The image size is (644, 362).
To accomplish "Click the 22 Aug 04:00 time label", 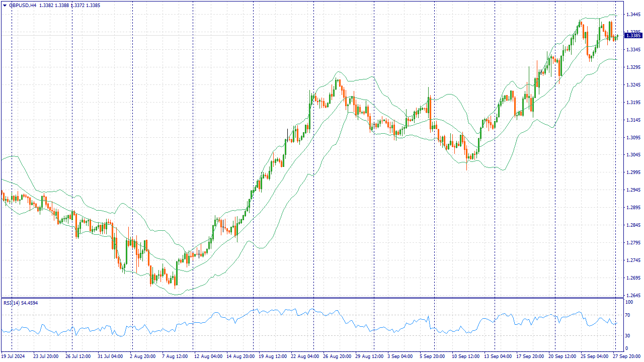I will [304, 356].
